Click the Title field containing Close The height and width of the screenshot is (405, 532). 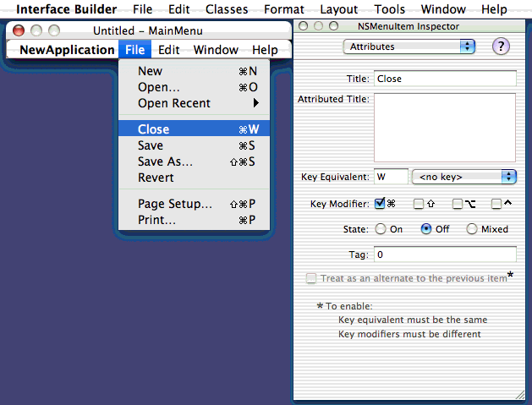coord(444,79)
